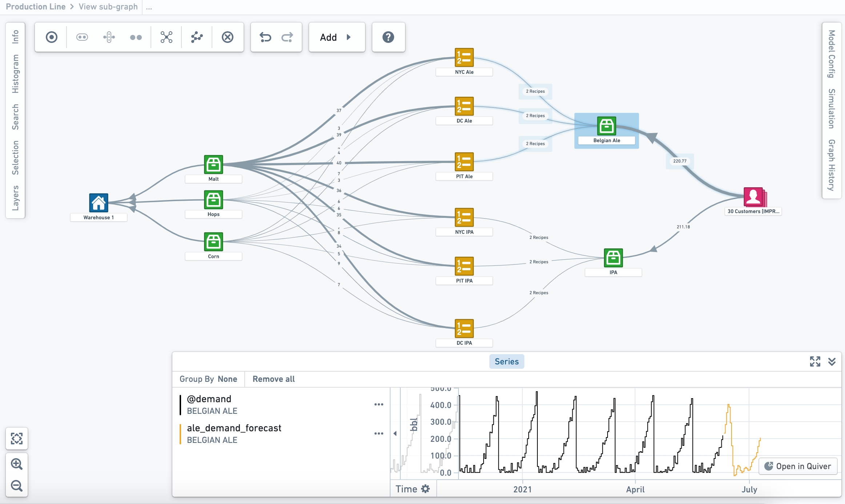The width and height of the screenshot is (845, 504).
Task: Click the Open in Quiver button
Action: 797,466
